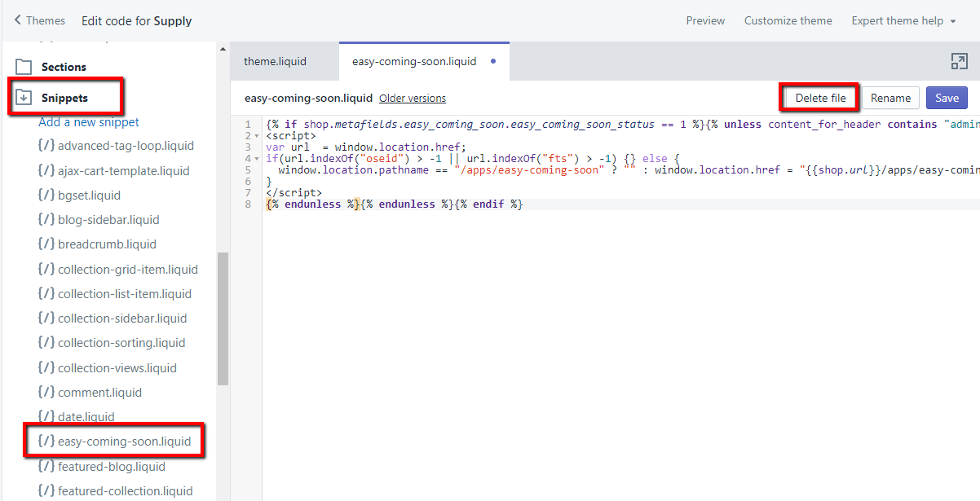Click the Sections folder icon
Image resolution: width=980 pixels, height=501 pixels.
tap(24, 67)
